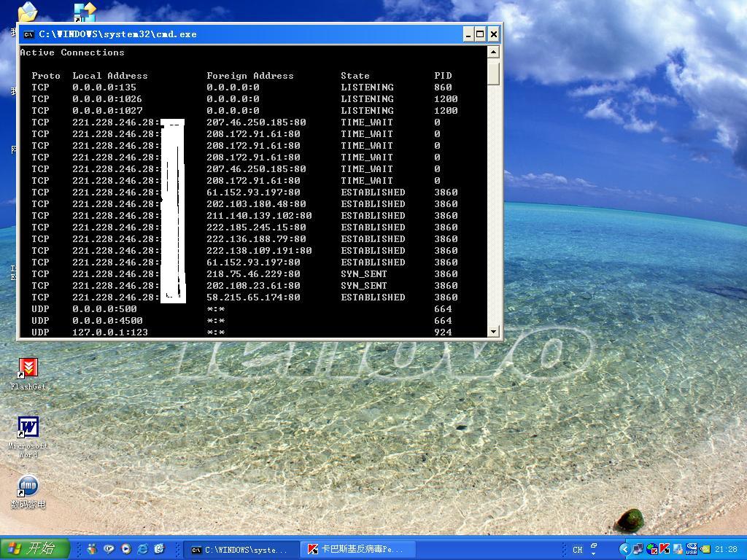Image resolution: width=747 pixels, height=560 pixels.
Task: Click the NVIDIA tray icon
Action: click(705, 549)
